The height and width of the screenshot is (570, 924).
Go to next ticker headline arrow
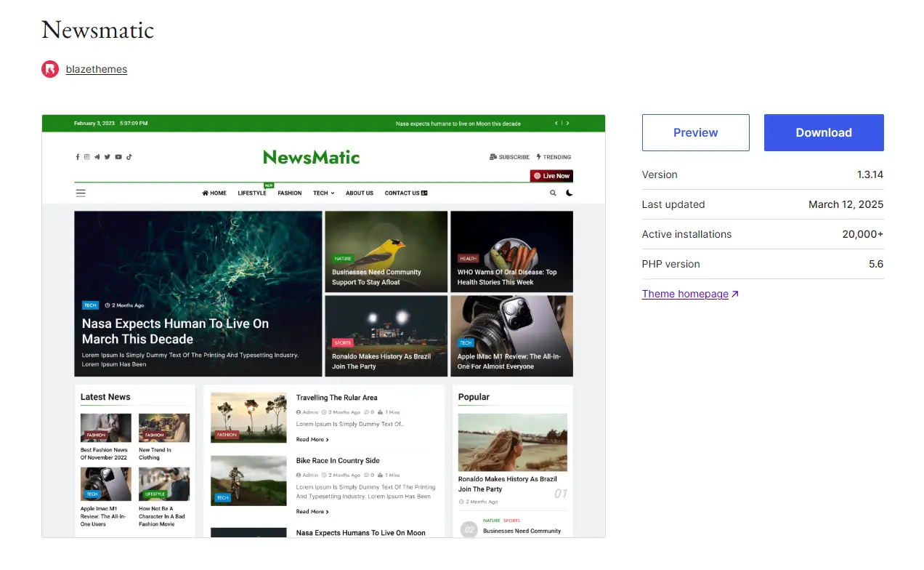tap(568, 124)
